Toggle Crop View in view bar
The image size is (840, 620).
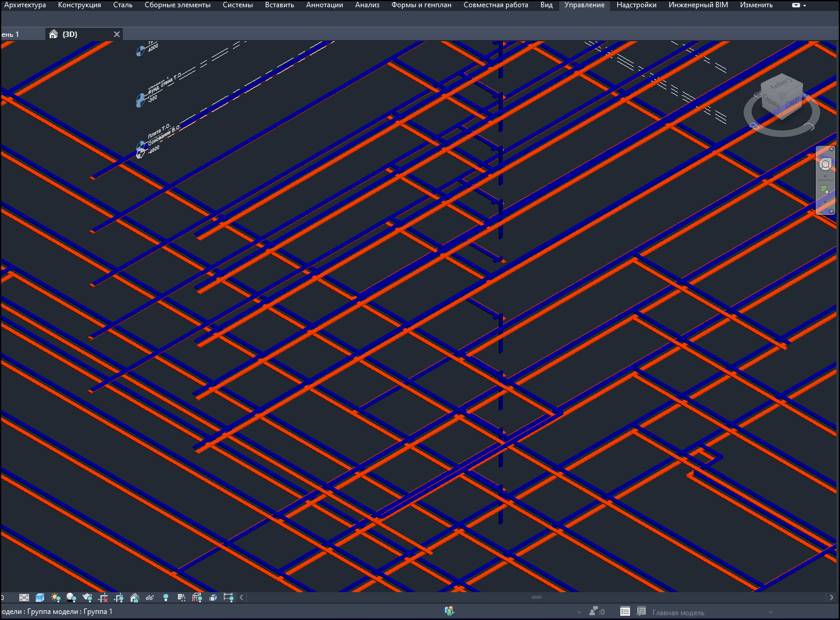(x=103, y=598)
